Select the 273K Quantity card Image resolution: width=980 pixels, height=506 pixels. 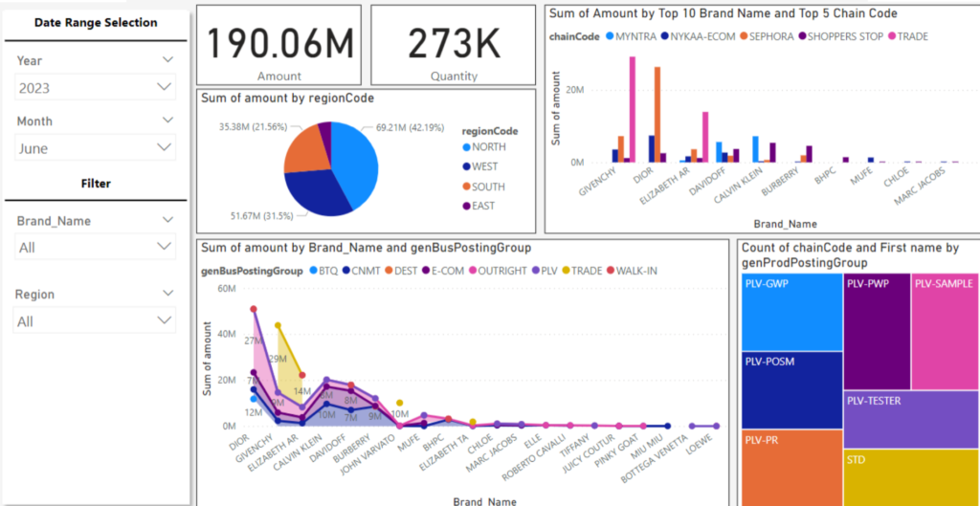click(453, 45)
